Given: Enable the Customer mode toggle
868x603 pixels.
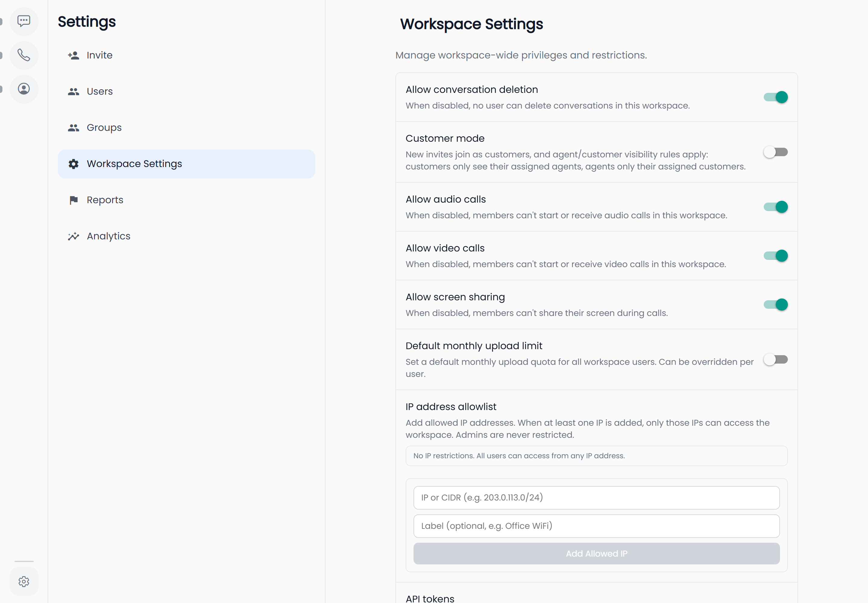Looking at the screenshot, I should [x=775, y=152].
